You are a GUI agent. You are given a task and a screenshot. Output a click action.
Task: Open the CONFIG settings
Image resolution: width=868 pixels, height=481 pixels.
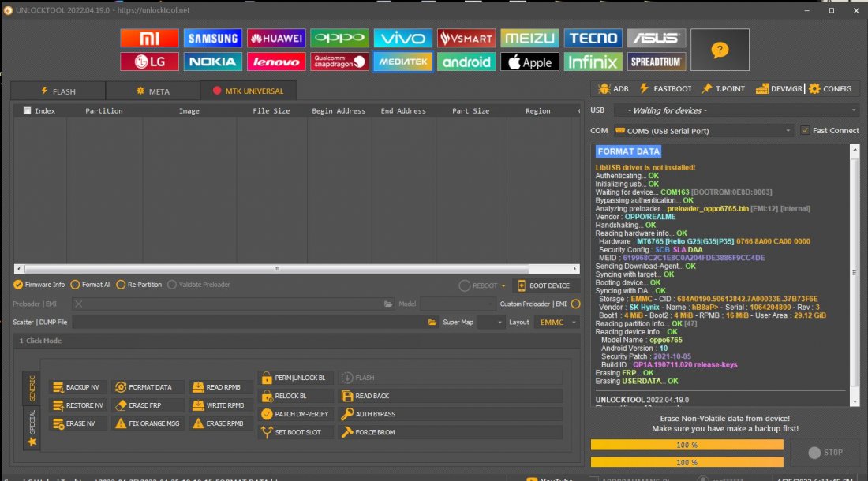[x=830, y=88]
